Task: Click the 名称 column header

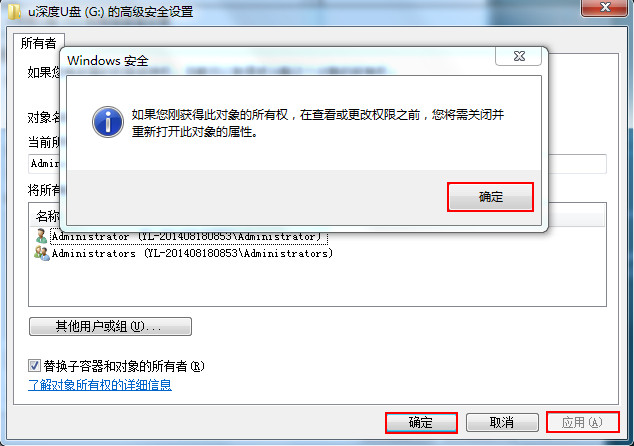Action: click(47, 216)
